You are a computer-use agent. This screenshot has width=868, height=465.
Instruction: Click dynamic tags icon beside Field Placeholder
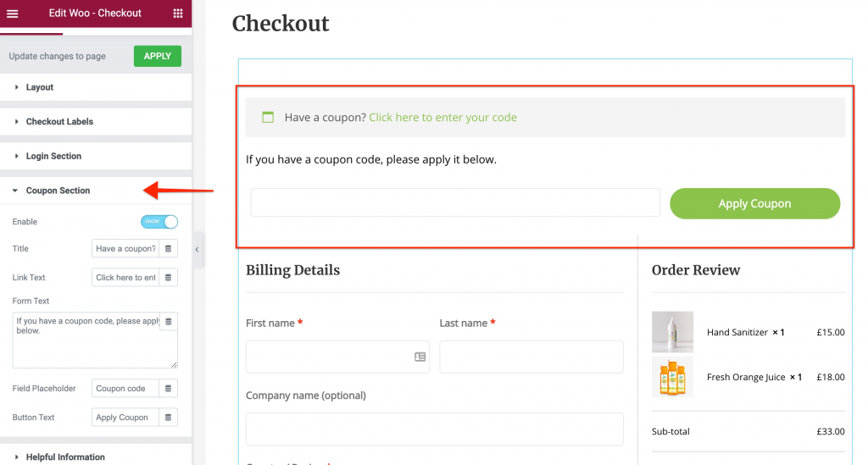[x=169, y=389]
